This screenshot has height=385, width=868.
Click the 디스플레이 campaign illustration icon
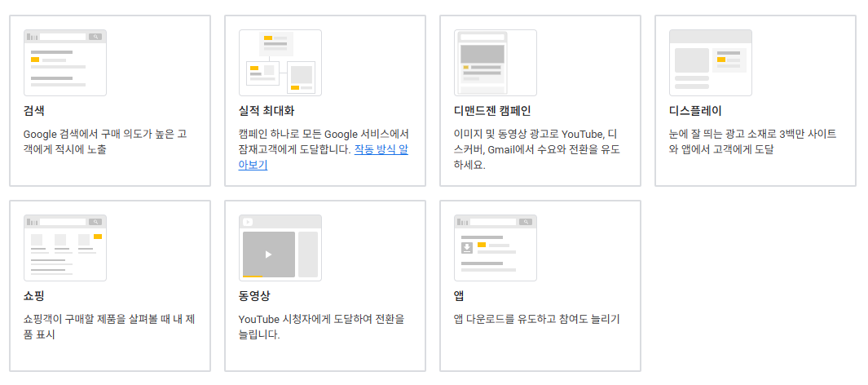point(711,63)
